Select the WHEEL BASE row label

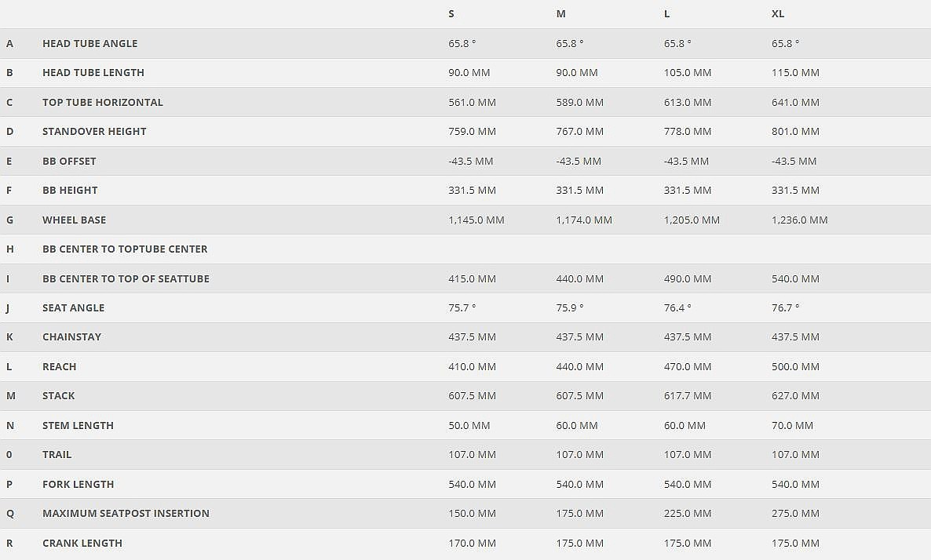point(74,220)
